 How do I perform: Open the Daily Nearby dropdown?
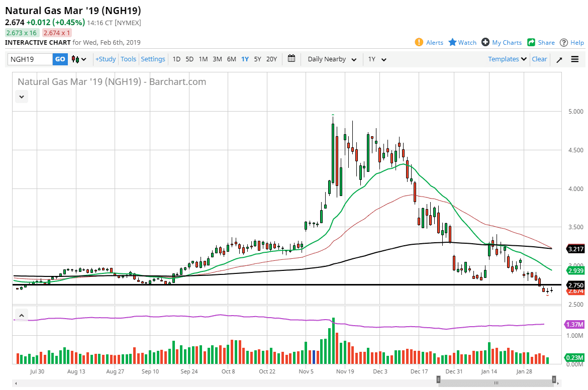(x=332, y=59)
